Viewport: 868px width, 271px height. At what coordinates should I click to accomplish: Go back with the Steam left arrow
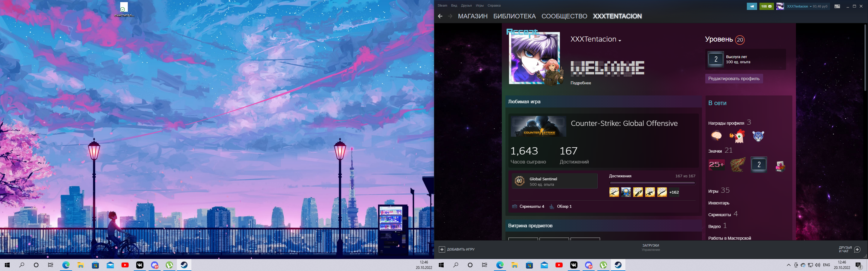point(440,16)
